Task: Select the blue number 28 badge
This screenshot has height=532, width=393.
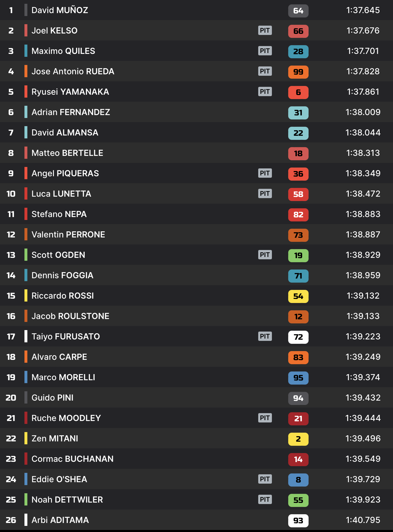Action: click(x=298, y=52)
